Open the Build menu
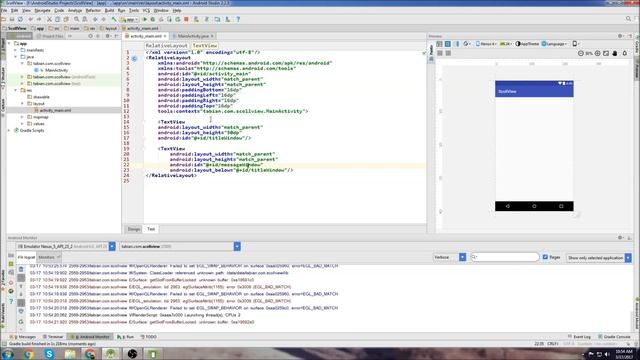640x360 pixels. pos(109,10)
